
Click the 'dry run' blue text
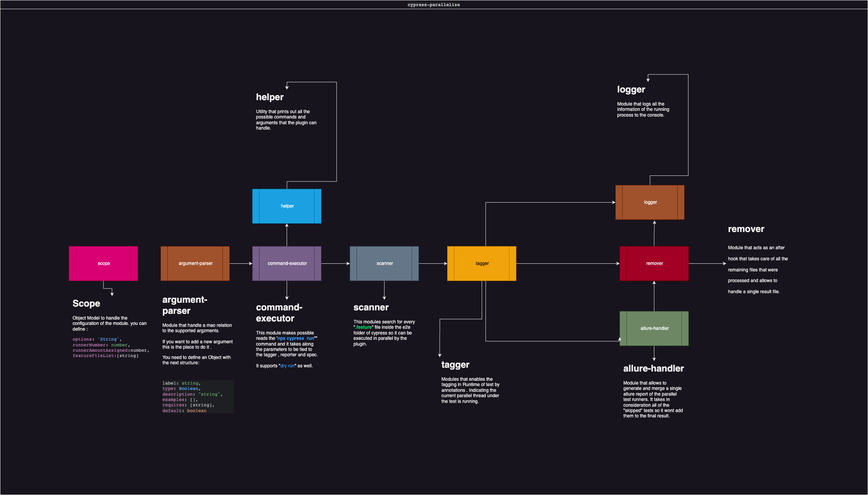pos(287,366)
